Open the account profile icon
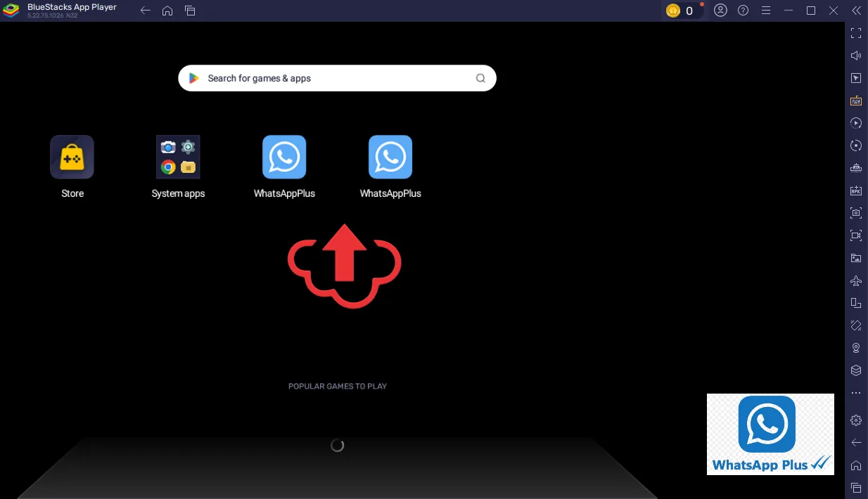This screenshot has width=868, height=499. [720, 11]
